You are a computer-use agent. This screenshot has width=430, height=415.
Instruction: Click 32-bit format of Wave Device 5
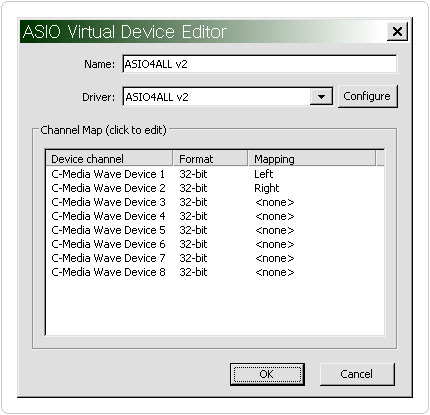(x=193, y=230)
